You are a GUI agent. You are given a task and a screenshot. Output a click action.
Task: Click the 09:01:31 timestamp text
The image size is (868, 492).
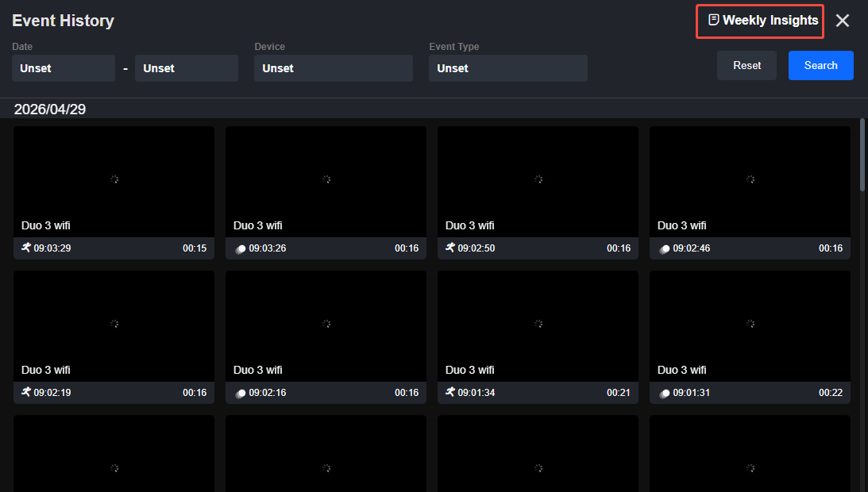click(692, 392)
